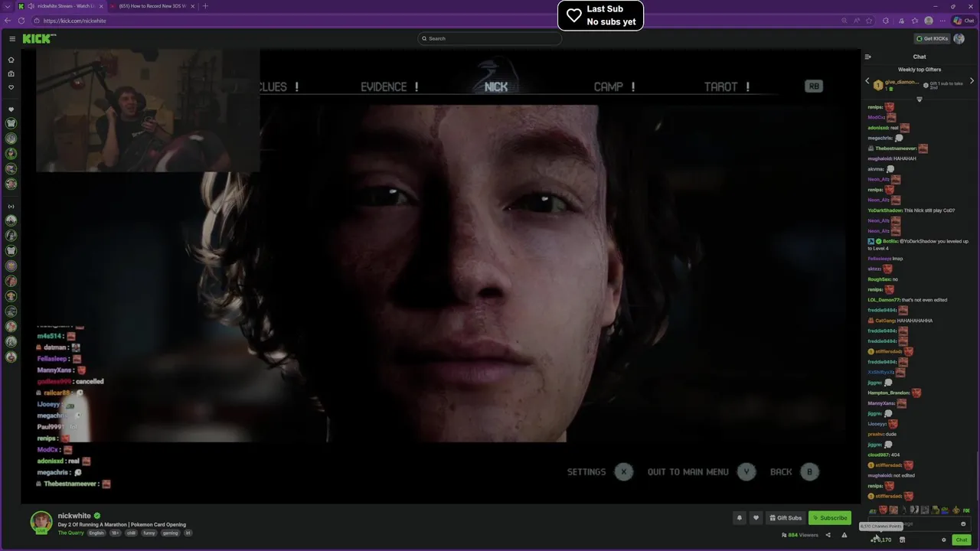Click the Subscribe button
This screenshot has width=980, height=551.
point(830,518)
